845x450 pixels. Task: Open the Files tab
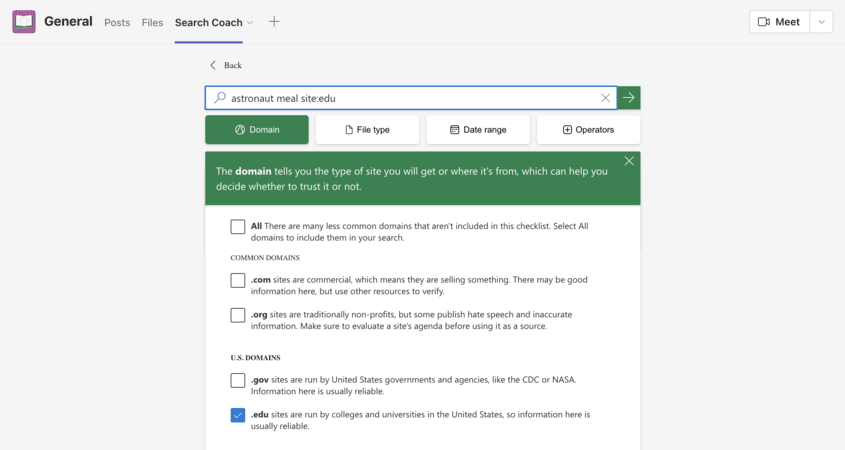click(x=152, y=22)
